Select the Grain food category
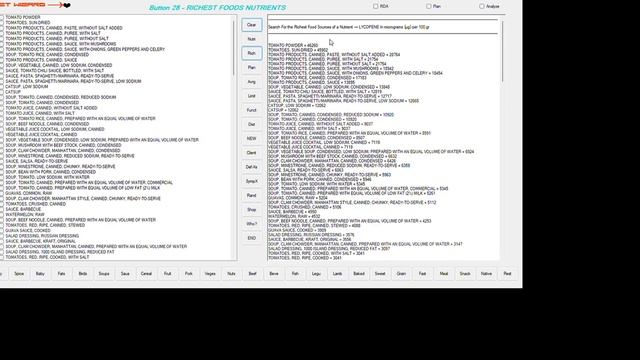Viewport: 640px width, 360px height. click(x=401, y=274)
